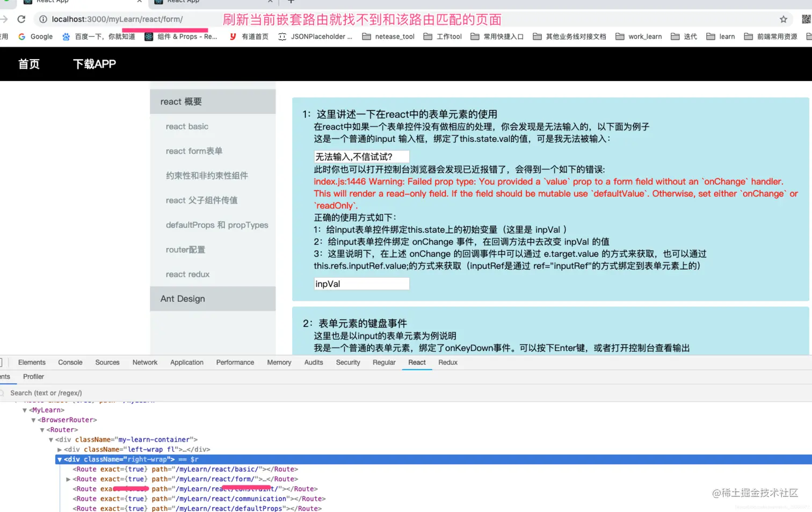Expand the Route with path /myLearn/react/form/

68,479
